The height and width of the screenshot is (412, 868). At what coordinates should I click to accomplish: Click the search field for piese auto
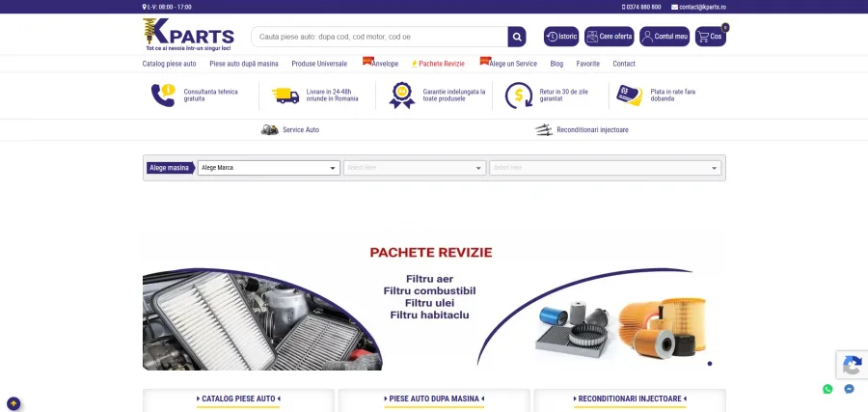click(380, 37)
